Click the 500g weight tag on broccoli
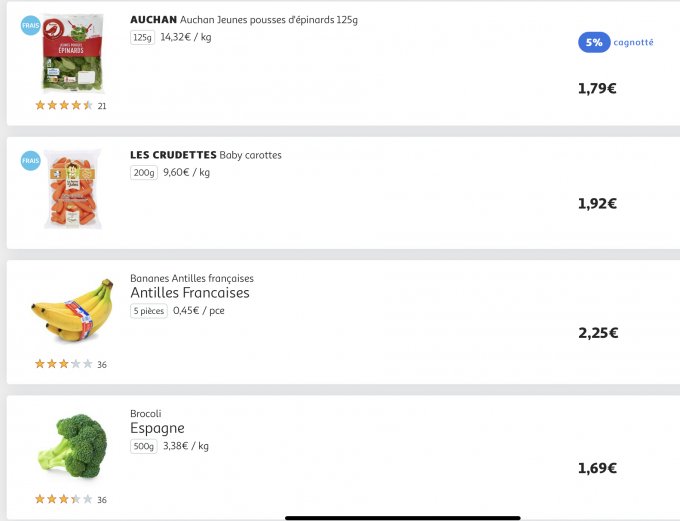Screen dimensions: 680x521 (144, 446)
